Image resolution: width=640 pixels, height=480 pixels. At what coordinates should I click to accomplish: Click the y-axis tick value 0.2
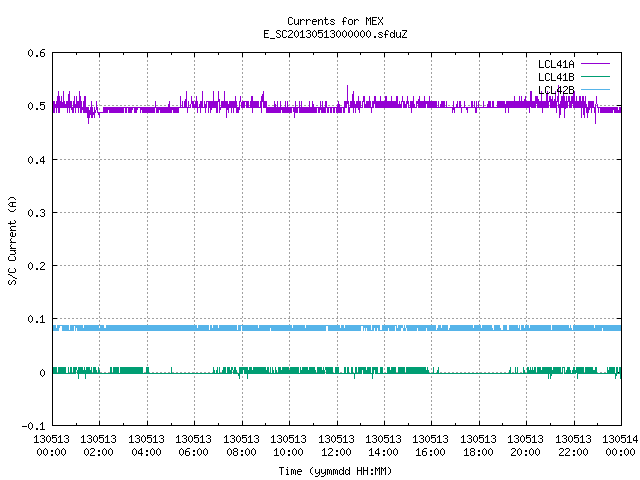[36, 266]
